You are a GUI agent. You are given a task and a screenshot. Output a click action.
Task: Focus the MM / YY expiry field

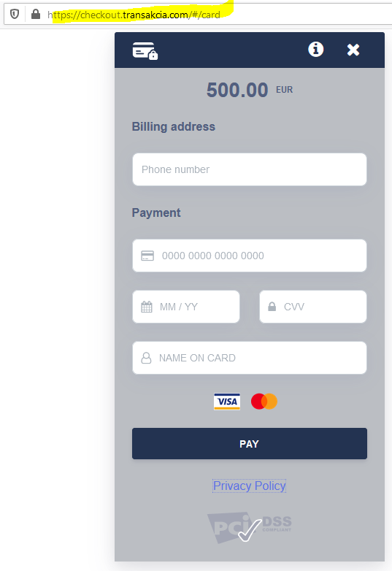click(186, 307)
